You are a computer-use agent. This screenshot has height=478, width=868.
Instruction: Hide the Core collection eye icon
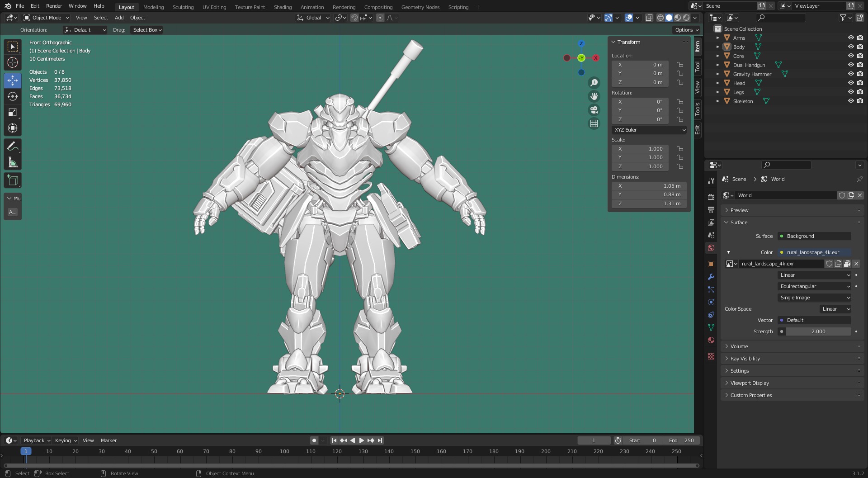(x=851, y=56)
